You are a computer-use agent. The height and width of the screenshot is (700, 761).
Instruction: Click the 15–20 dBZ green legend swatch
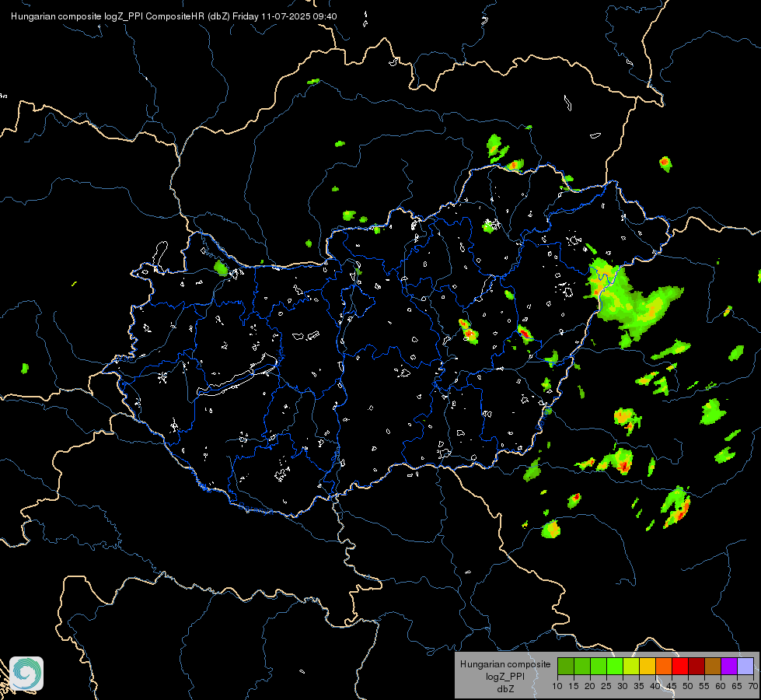pyautogui.click(x=582, y=666)
